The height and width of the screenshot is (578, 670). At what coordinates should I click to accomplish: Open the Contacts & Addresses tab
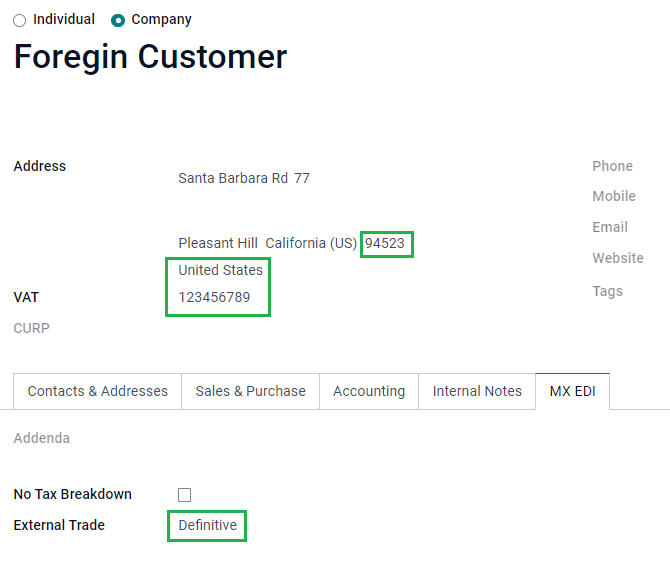point(97,391)
